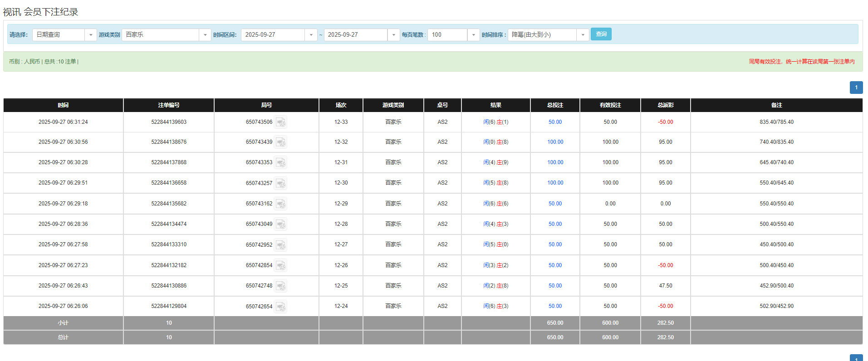The height and width of the screenshot is (361, 868).
Task: Open the replay icon for round 650743049
Action: pyautogui.click(x=281, y=224)
